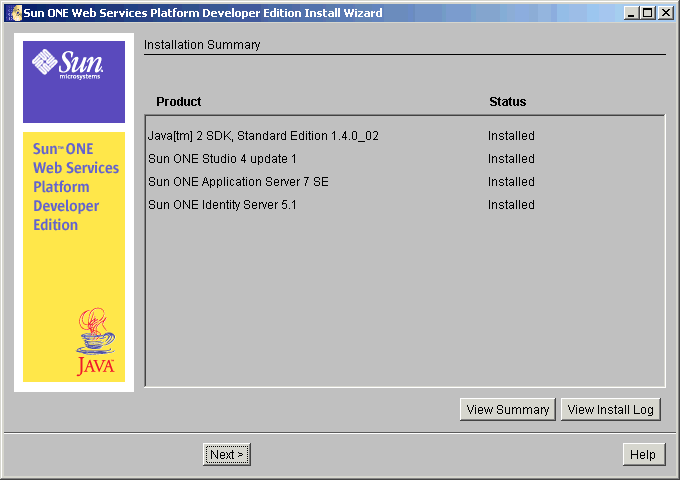The width and height of the screenshot is (680, 480).
Task: Click the Sun ONE Web Services Platform banner text
Action: [75, 187]
